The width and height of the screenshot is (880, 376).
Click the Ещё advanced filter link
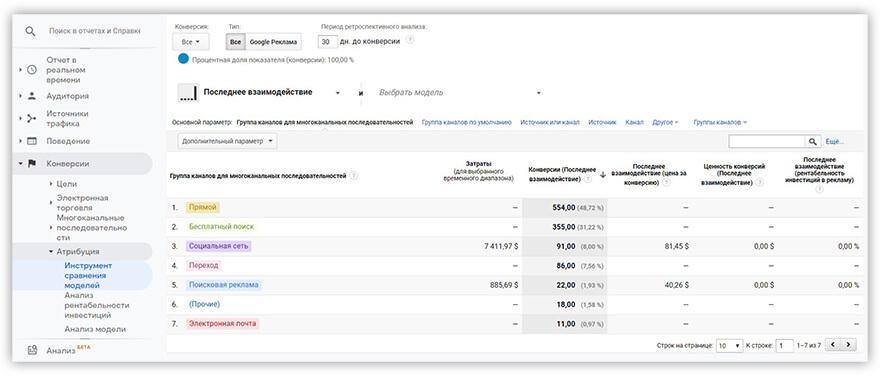(834, 141)
